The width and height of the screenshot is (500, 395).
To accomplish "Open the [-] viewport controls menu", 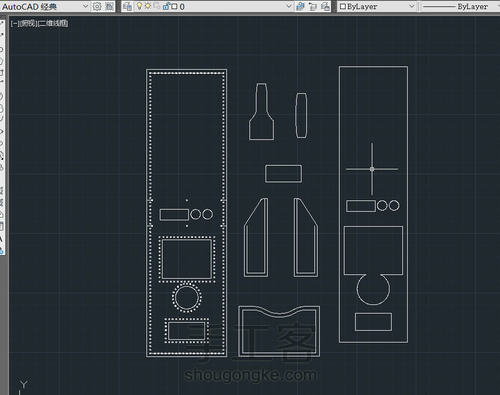I will [14, 23].
